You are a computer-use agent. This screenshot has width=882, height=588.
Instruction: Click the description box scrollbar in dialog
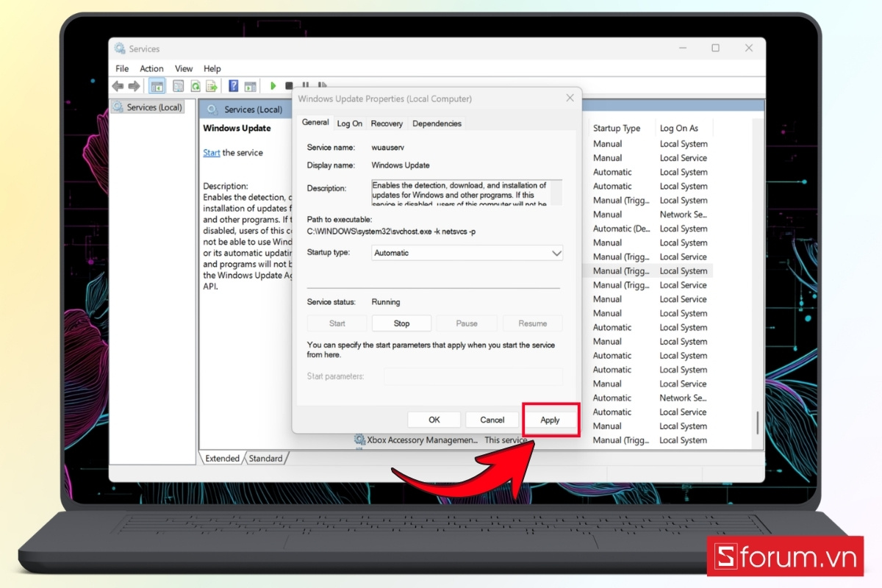tap(557, 193)
